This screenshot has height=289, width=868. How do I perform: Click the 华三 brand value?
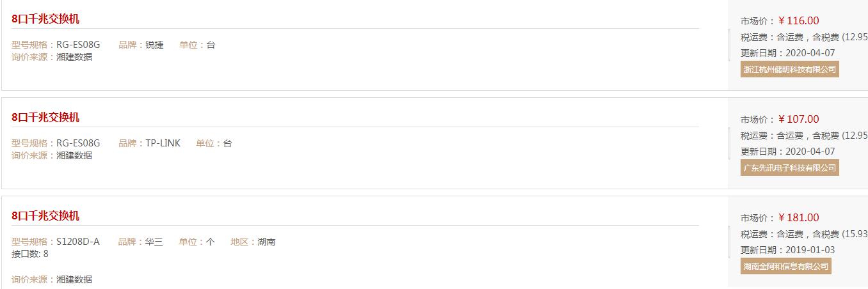154,242
